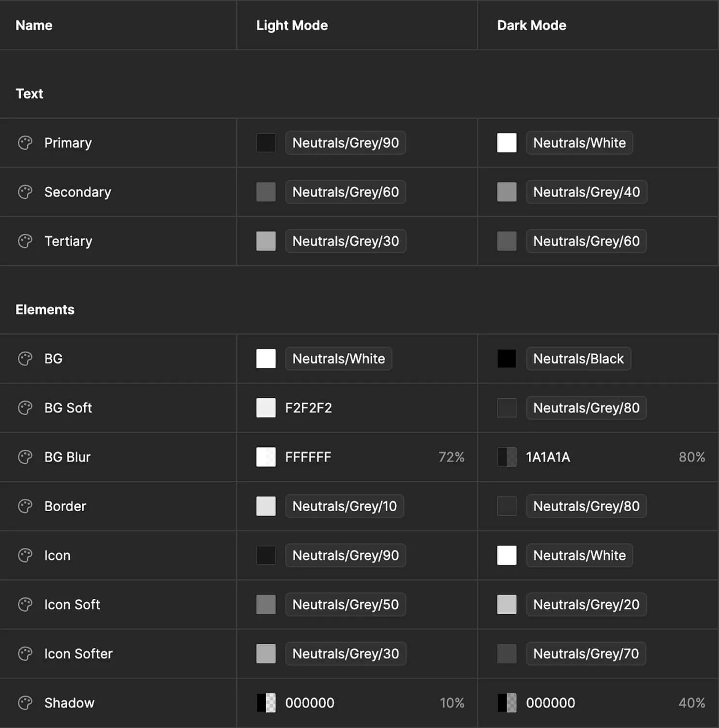Click the palette icon beside Shadow
This screenshot has height=728, width=719.
pyautogui.click(x=25, y=702)
